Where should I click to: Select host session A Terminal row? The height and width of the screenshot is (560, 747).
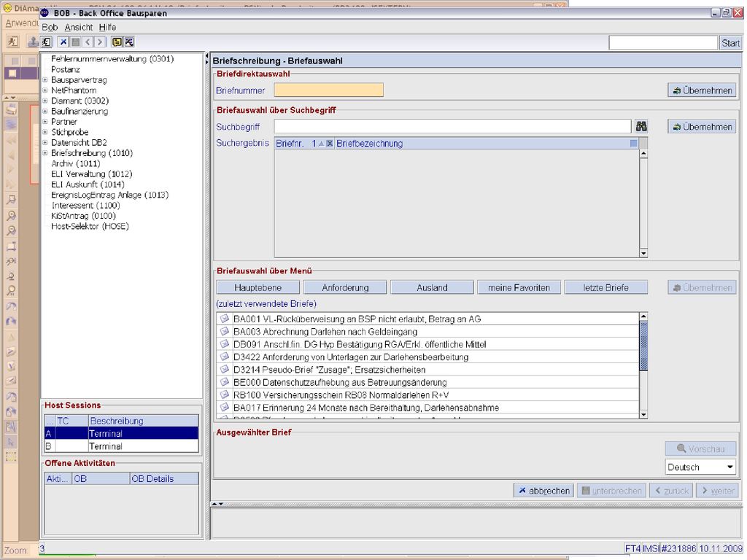pyautogui.click(x=121, y=433)
